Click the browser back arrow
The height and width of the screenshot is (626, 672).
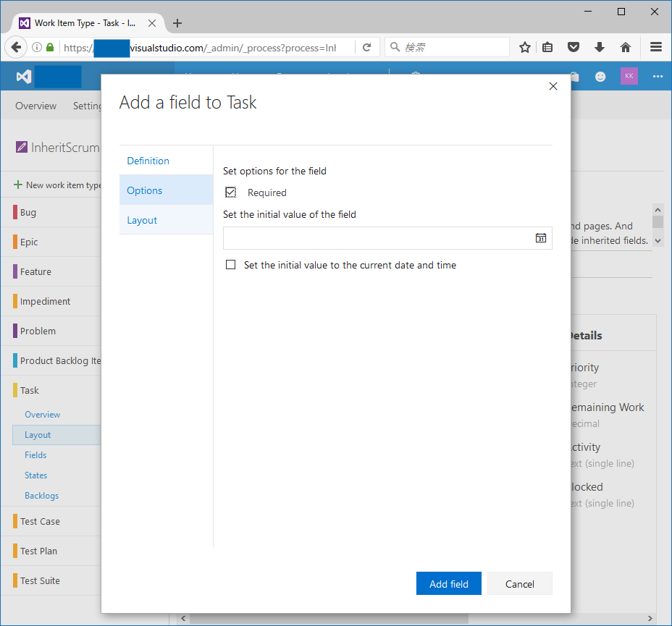15,47
